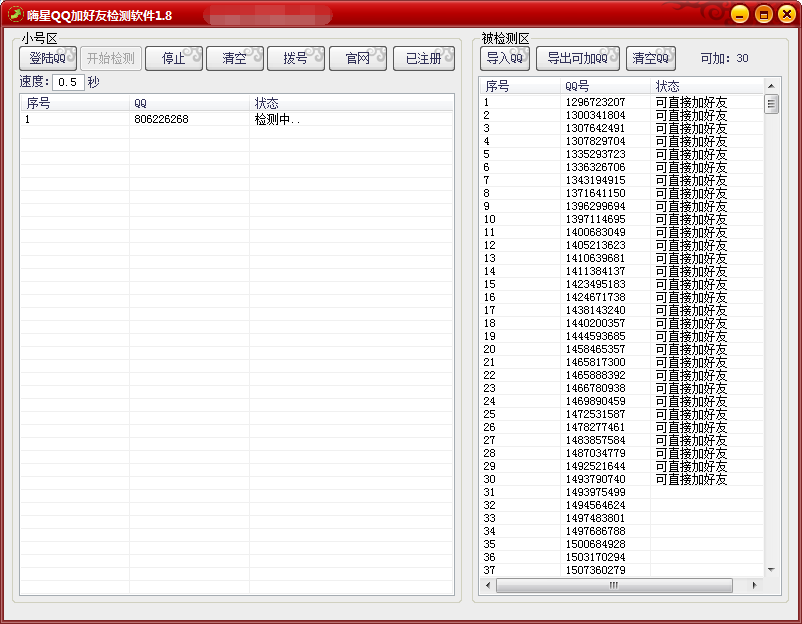The image size is (802, 624).
Task: Click the disabled 开始检测 start detection button
Action: tap(110, 58)
